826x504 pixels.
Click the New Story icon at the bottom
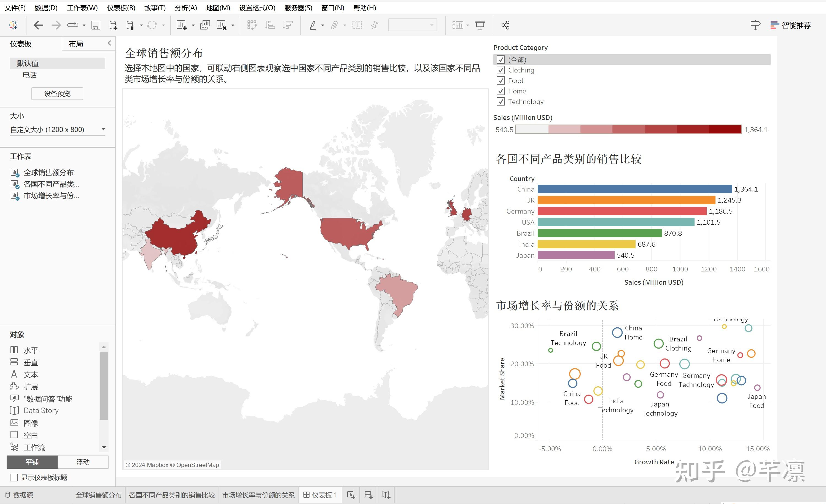(386, 495)
